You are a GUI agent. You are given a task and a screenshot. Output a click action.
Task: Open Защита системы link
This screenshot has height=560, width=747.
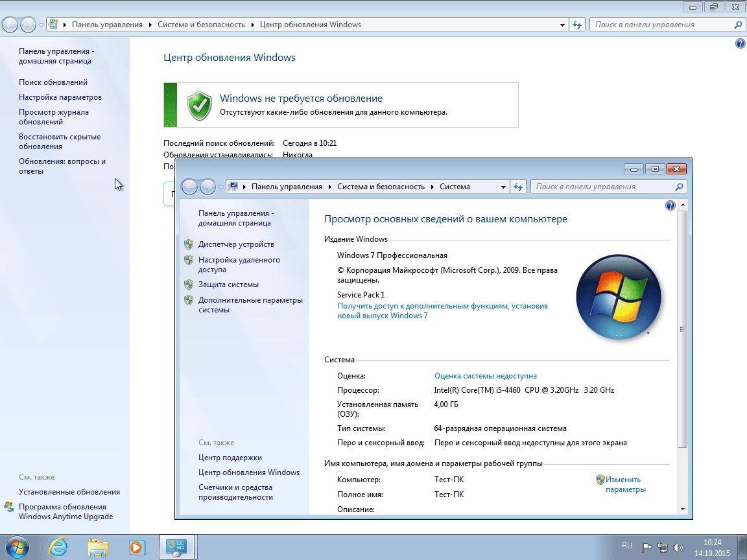pyautogui.click(x=229, y=285)
